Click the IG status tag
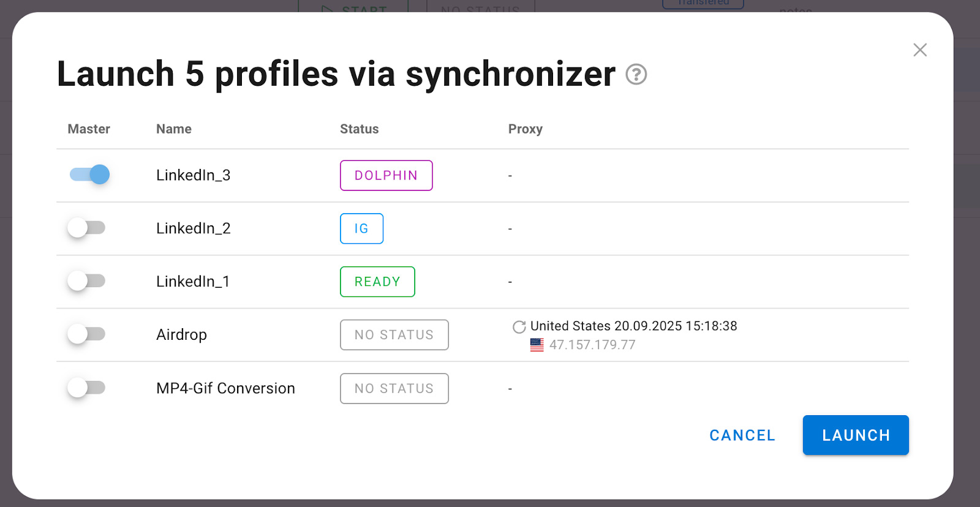The height and width of the screenshot is (507, 980). tap(361, 228)
